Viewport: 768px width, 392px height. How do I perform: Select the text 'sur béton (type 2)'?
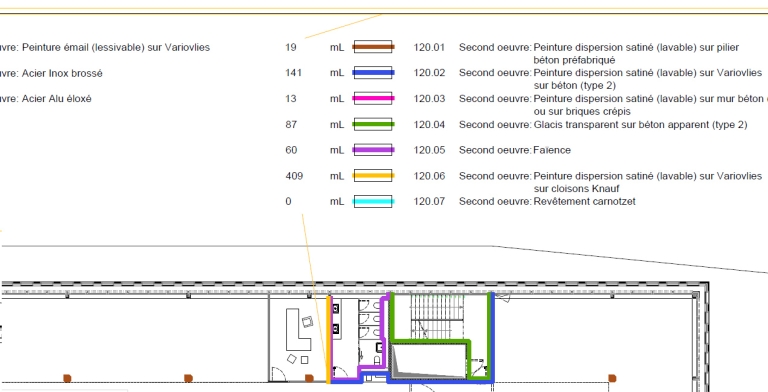point(575,86)
